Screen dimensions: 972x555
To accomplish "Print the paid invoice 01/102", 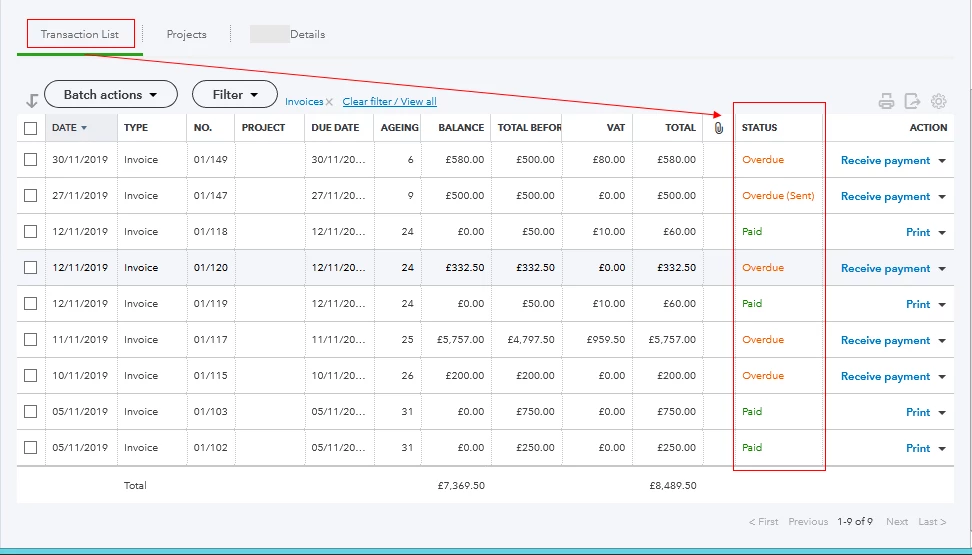I will point(918,448).
